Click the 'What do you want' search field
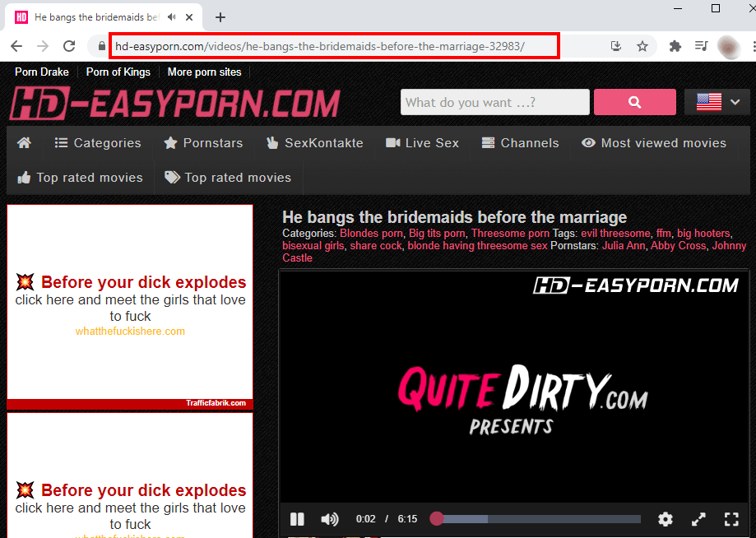The width and height of the screenshot is (756, 538). [x=495, y=102]
